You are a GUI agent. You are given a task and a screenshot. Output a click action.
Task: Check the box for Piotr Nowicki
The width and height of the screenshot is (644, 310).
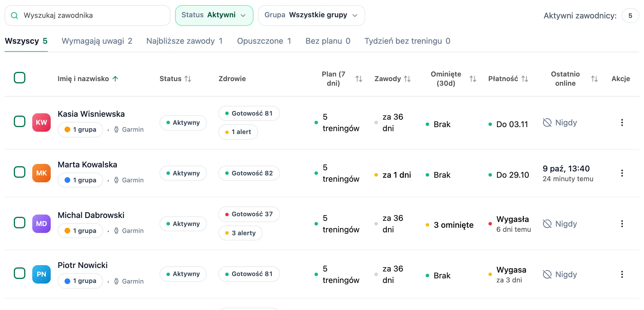[20, 273]
